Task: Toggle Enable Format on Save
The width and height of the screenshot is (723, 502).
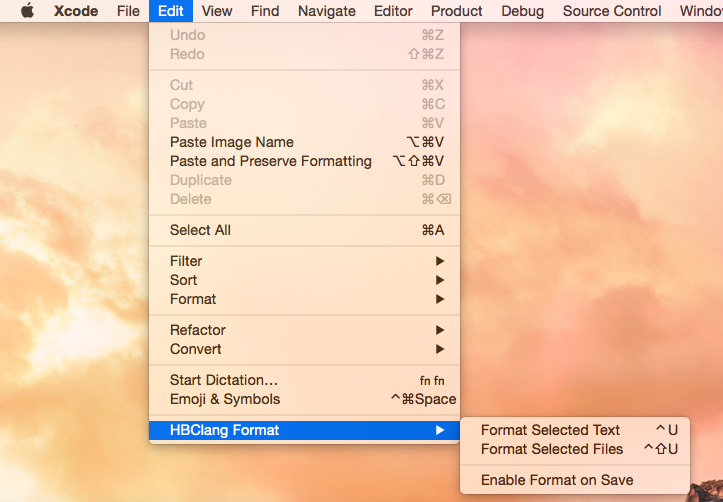Action: point(575,480)
